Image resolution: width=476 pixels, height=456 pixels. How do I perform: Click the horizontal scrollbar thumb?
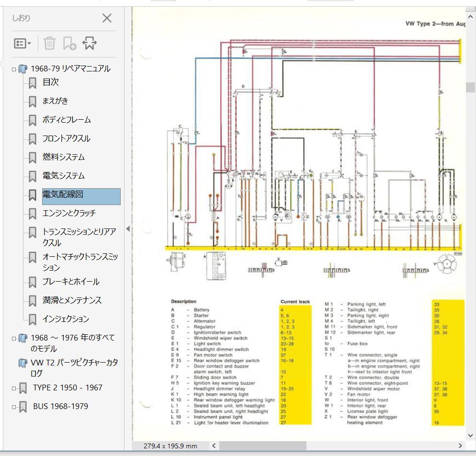[x=263, y=445]
